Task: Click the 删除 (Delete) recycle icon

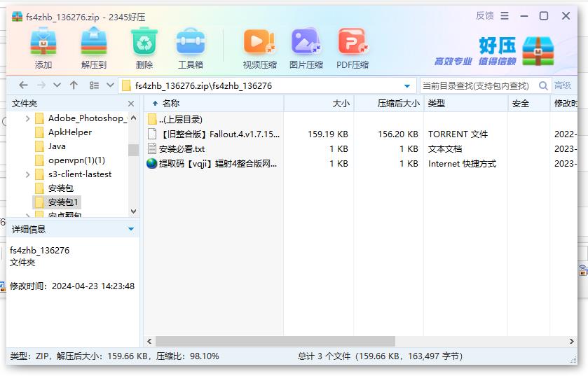Action: pyautogui.click(x=144, y=42)
